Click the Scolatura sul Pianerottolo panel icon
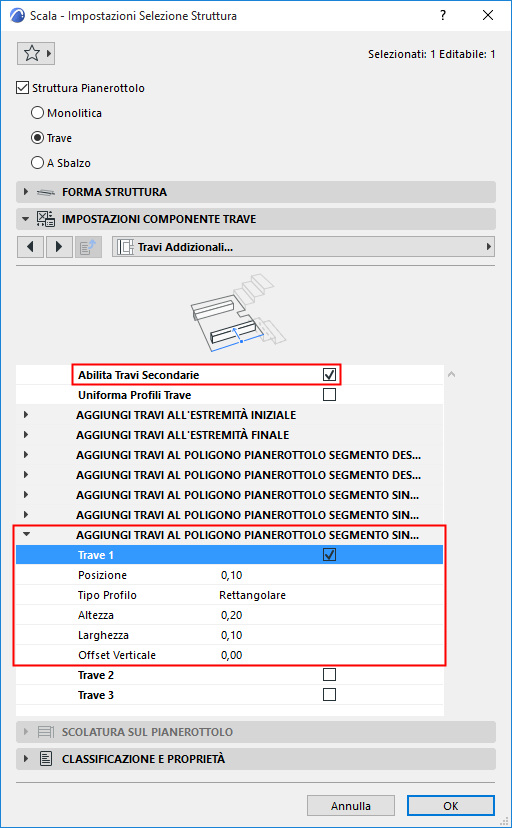Viewport: 512px width, 828px height. (46, 732)
